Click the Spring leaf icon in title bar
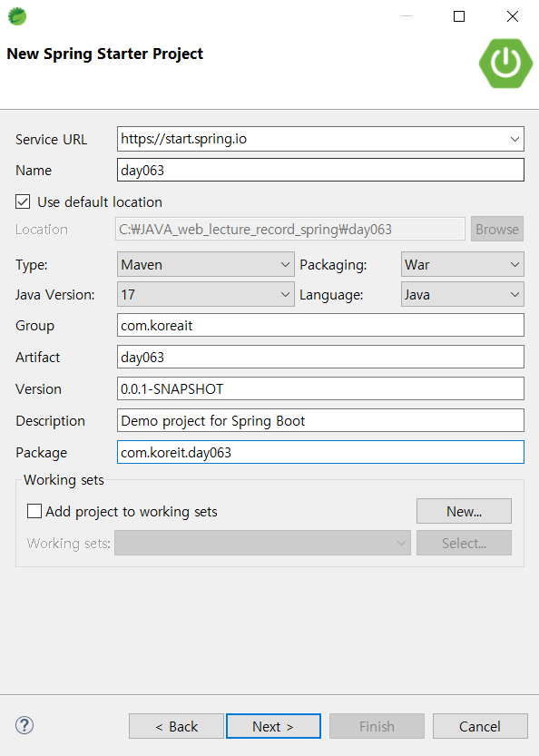 [x=17, y=16]
